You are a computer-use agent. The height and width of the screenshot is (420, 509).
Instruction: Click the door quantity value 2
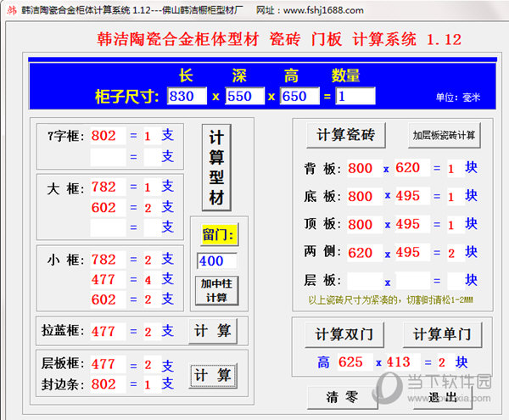(446, 362)
